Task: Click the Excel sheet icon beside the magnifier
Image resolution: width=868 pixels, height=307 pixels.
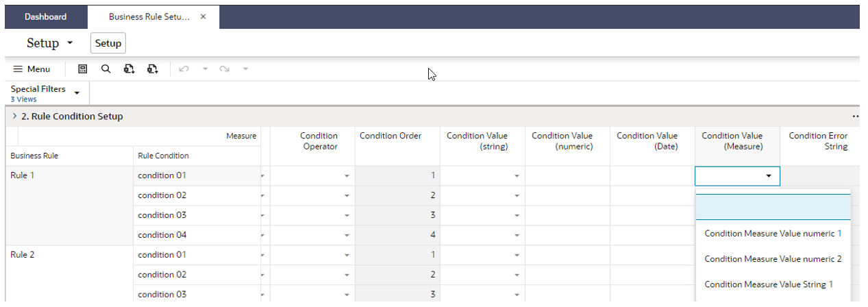Action: point(129,69)
